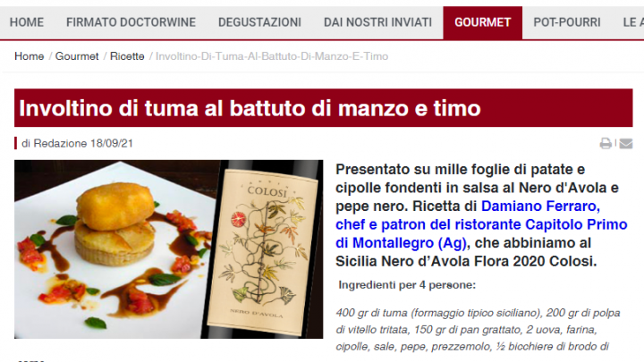Go to the DEGUSTAZIONI section

pyautogui.click(x=259, y=22)
